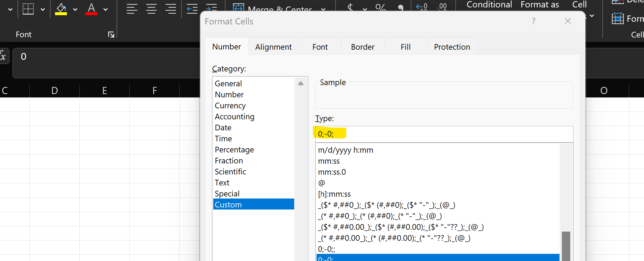Click the Merge & Center button

click(272, 8)
